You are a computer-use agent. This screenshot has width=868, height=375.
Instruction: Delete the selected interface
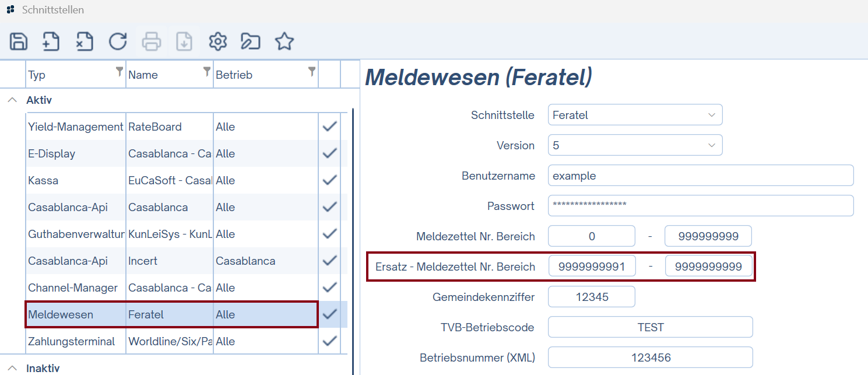[x=84, y=41]
